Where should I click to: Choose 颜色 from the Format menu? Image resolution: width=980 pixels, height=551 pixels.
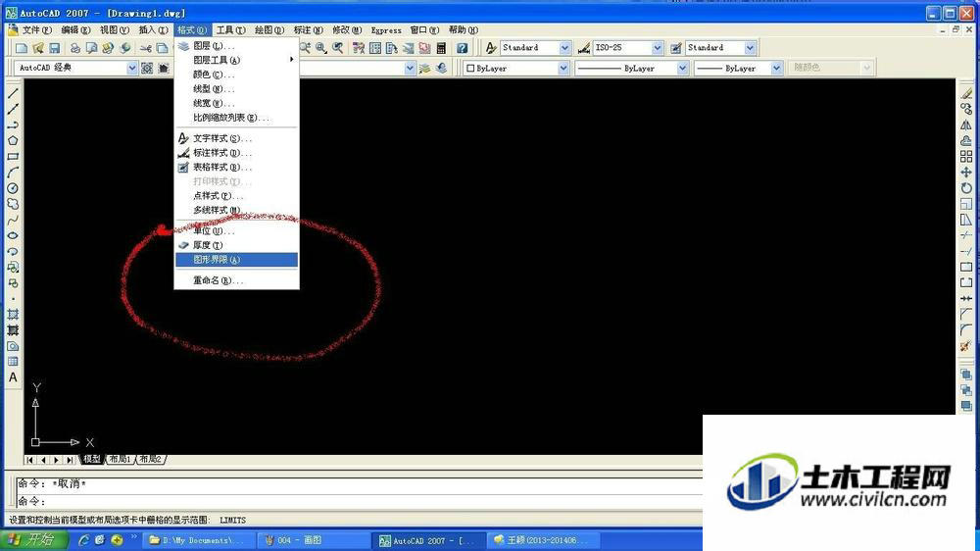pyautogui.click(x=236, y=75)
